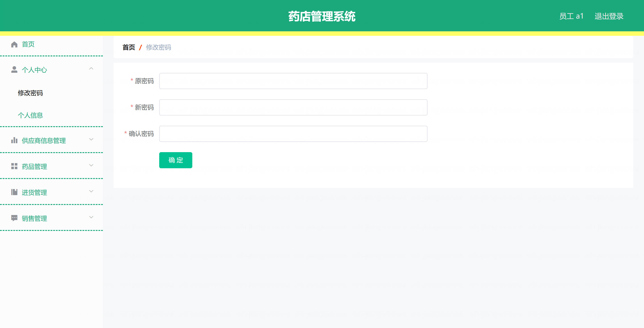
Task: Click the 员工 a1 user label
Action: [571, 16]
